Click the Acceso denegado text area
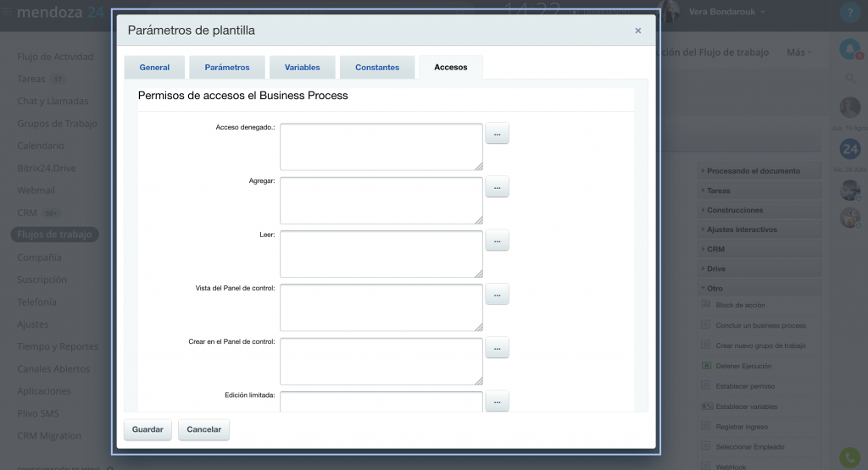This screenshot has height=470, width=868. pyautogui.click(x=381, y=147)
